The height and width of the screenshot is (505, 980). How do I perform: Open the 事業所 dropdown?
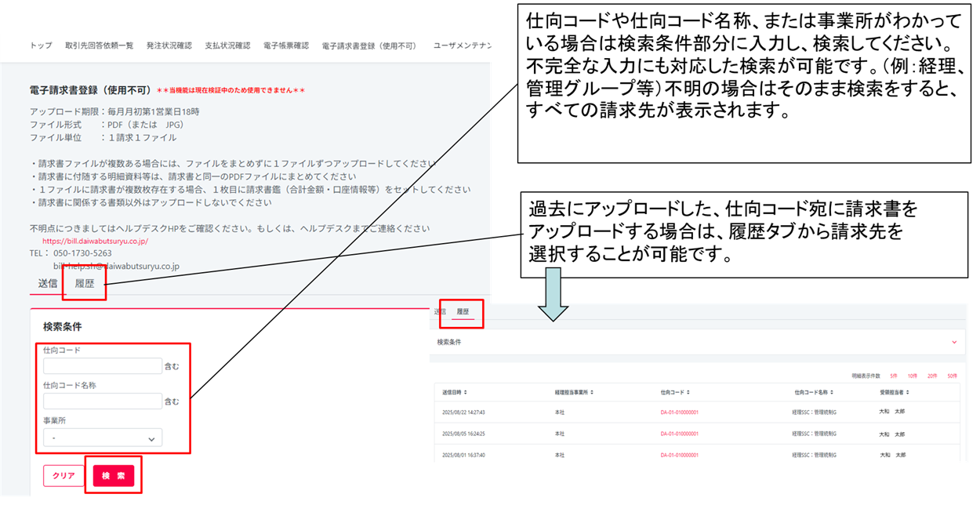coord(103,438)
